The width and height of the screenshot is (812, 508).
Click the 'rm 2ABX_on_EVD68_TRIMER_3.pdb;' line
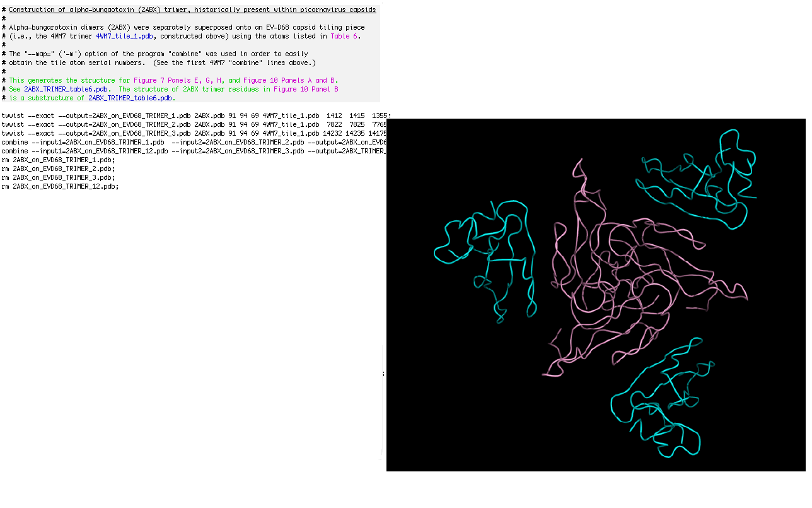pos(58,177)
